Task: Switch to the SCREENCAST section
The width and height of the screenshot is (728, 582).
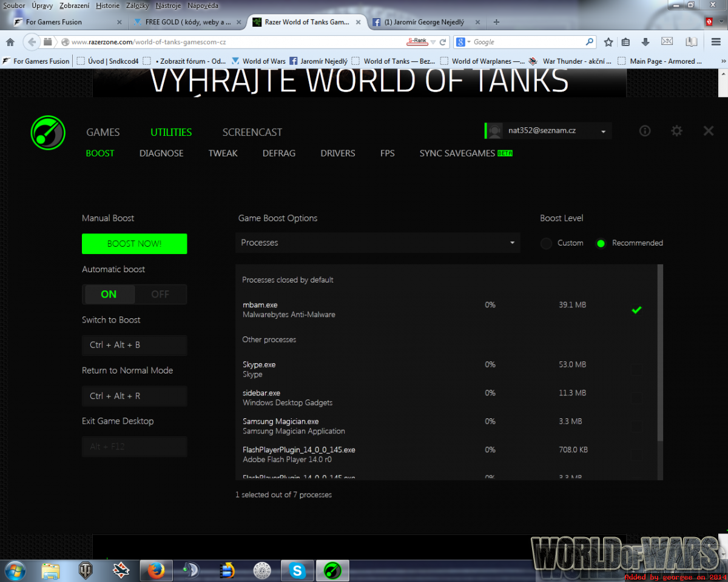Action: 252,132
